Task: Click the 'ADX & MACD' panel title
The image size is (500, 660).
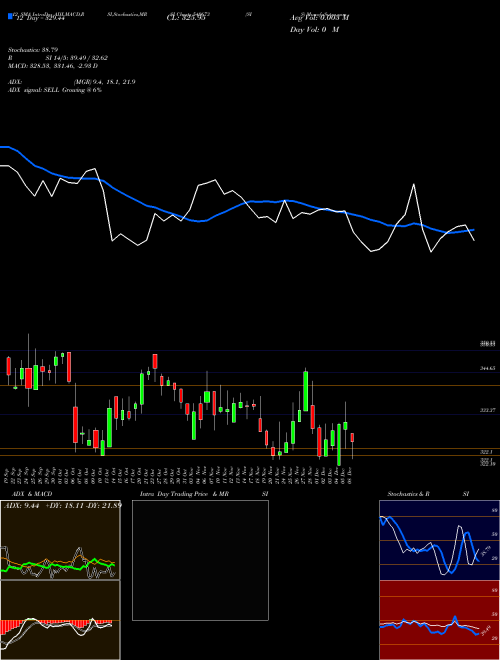Action: coord(32,494)
